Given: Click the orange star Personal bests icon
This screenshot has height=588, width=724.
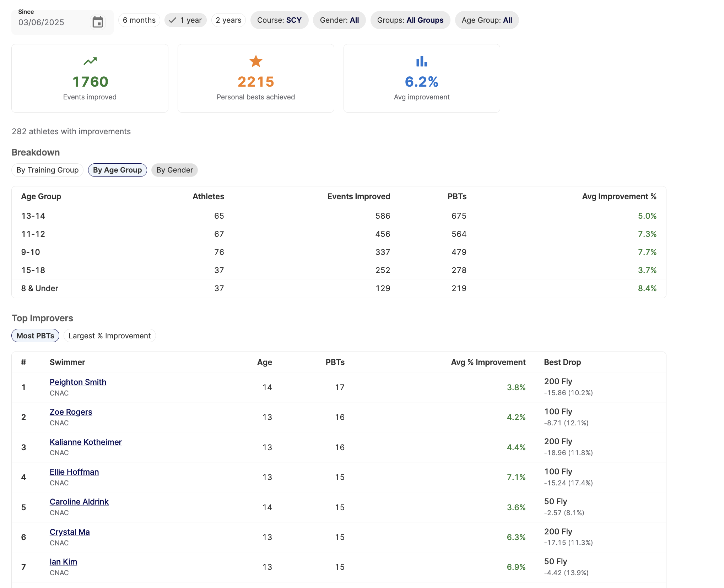Looking at the screenshot, I should (256, 61).
